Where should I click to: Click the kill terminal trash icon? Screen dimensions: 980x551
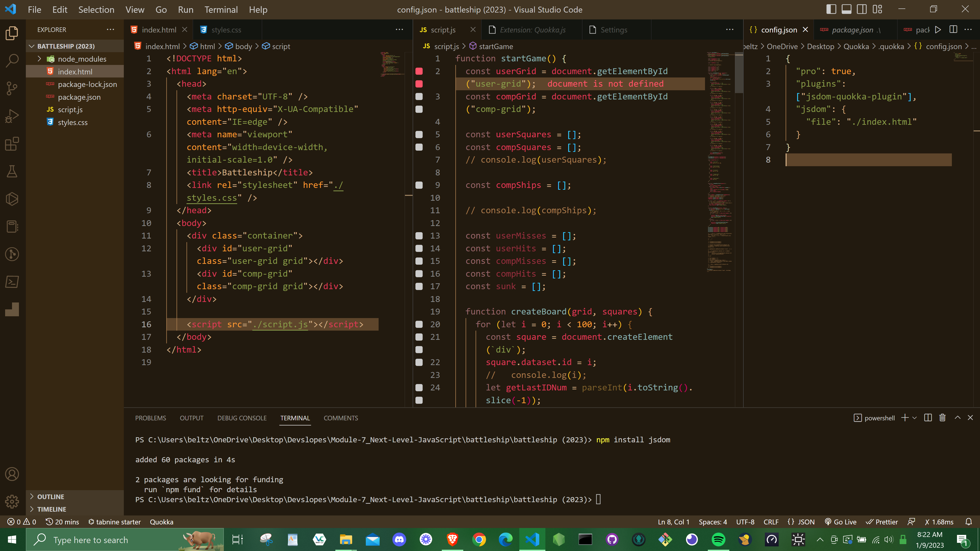942,418
